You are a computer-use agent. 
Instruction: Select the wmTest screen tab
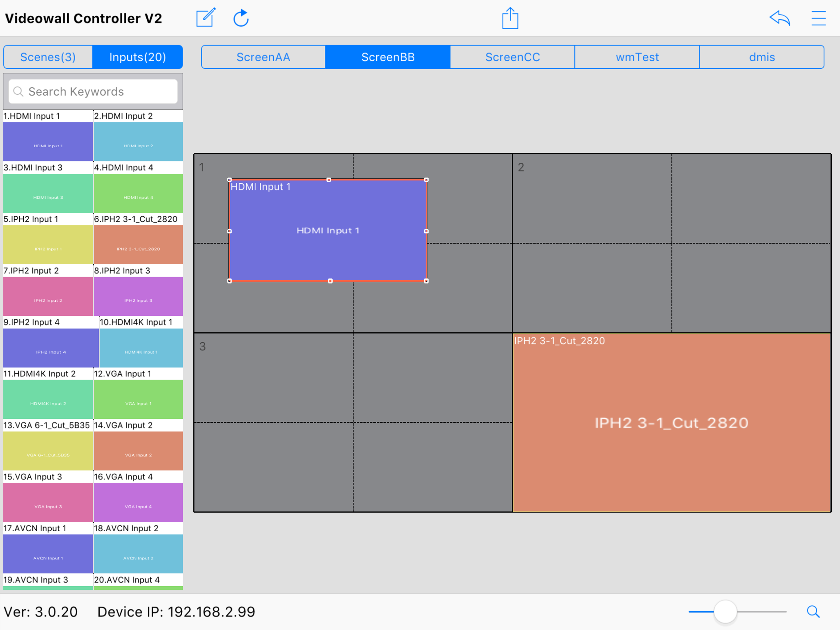(x=637, y=57)
